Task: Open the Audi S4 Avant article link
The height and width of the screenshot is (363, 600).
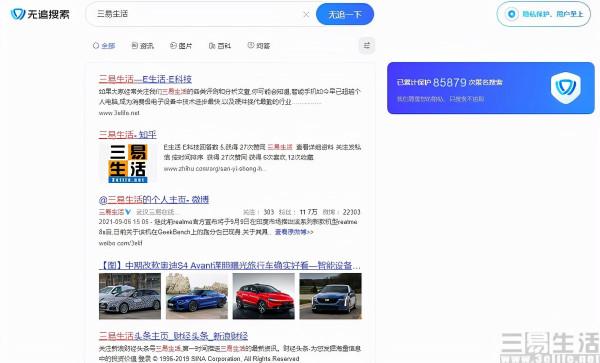Action: [230, 265]
